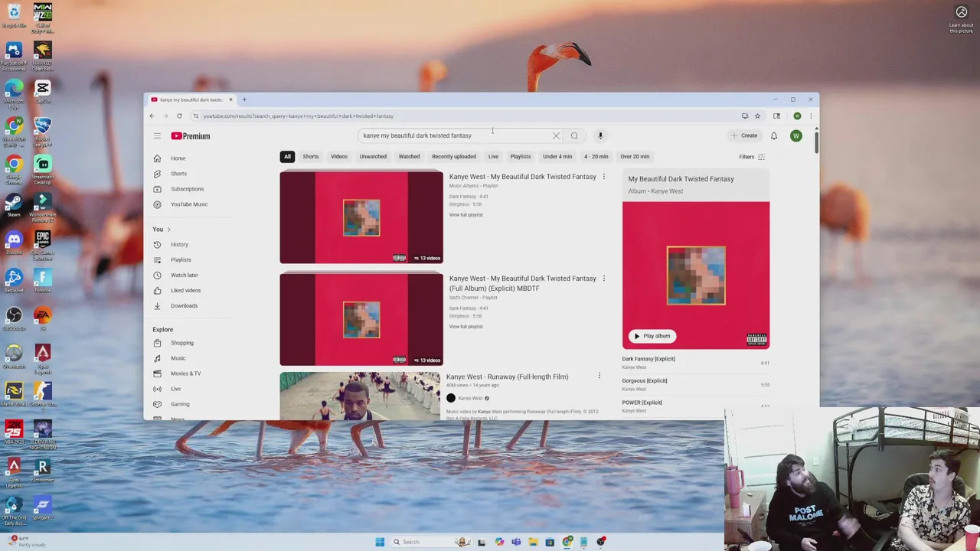
Task: Open the search Filters panel
Action: click(x=752, y=157)
